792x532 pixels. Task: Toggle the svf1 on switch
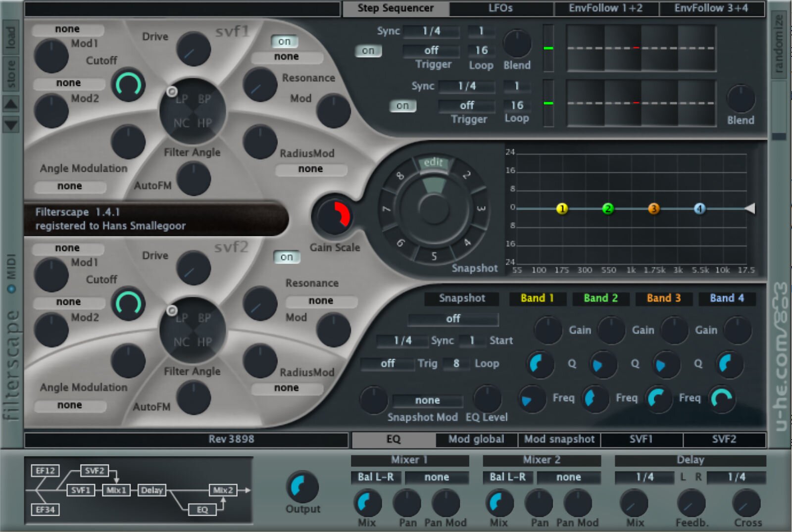(284, 42)
